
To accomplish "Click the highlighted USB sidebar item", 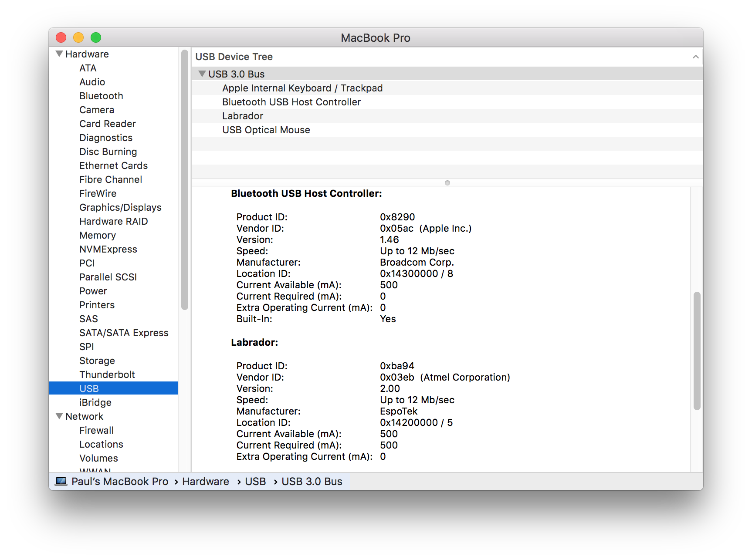I will [x=113, y=388].
